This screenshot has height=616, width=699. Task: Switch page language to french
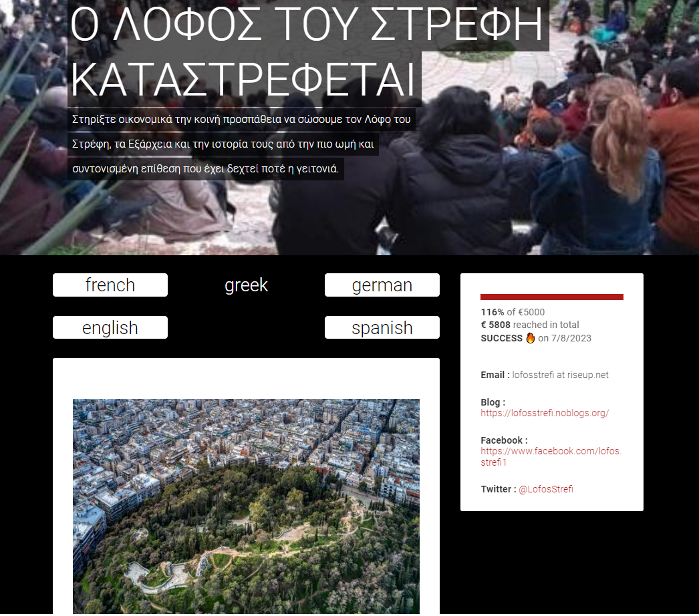(x=110, y=285)
